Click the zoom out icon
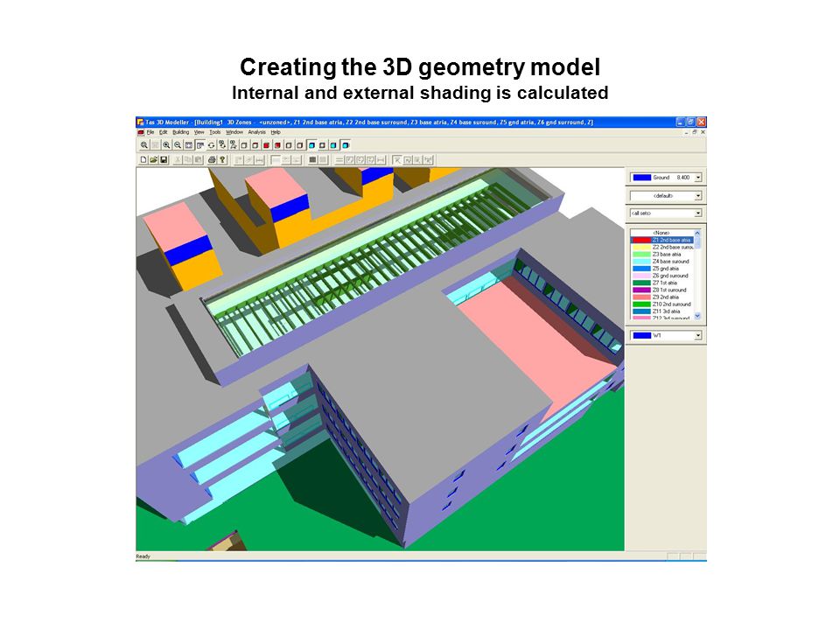Screen dimensions: 840x630 click(178, 145)
